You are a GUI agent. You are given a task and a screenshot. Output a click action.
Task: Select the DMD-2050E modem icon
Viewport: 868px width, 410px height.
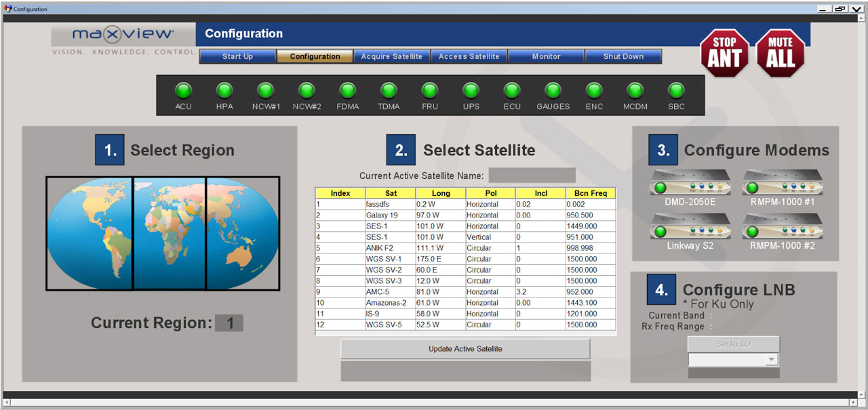690,186
